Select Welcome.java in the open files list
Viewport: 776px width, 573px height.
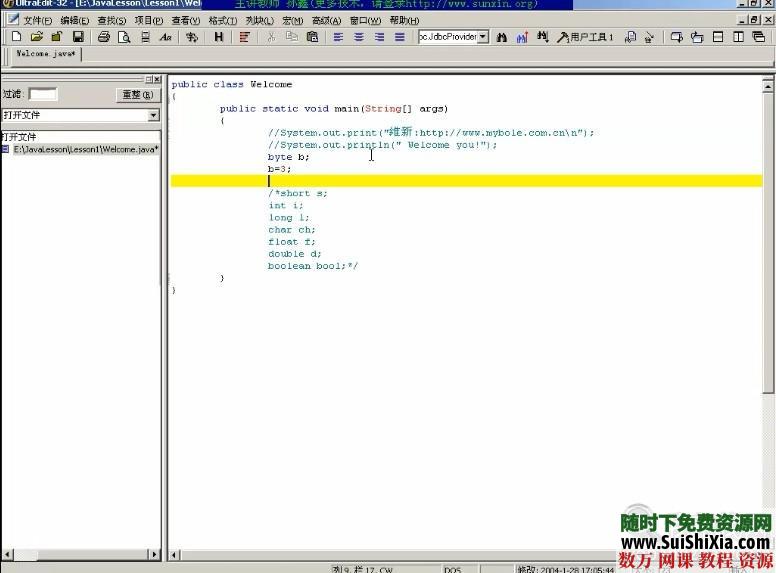[85, 149]
